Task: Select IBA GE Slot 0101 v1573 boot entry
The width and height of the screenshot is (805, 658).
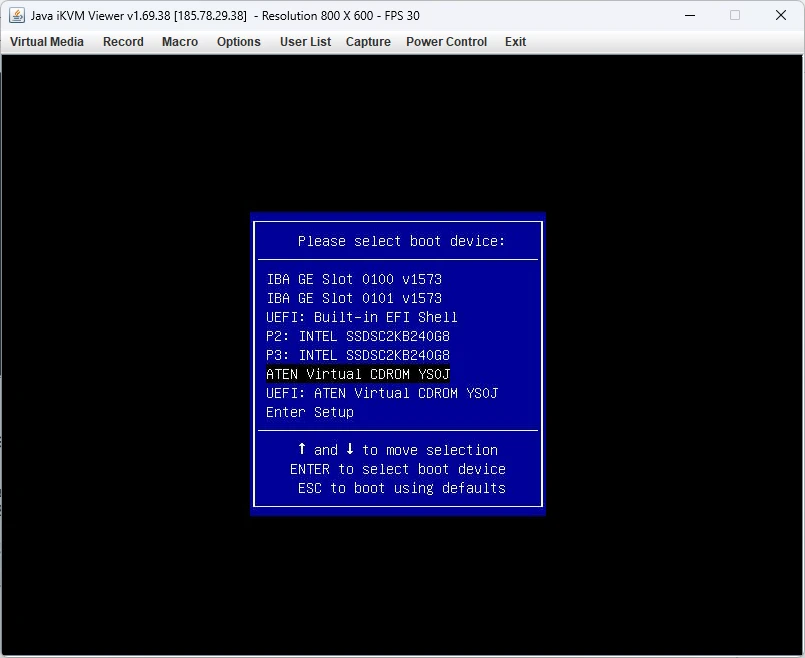Action: pyautogui.click(x=354, y=298)
